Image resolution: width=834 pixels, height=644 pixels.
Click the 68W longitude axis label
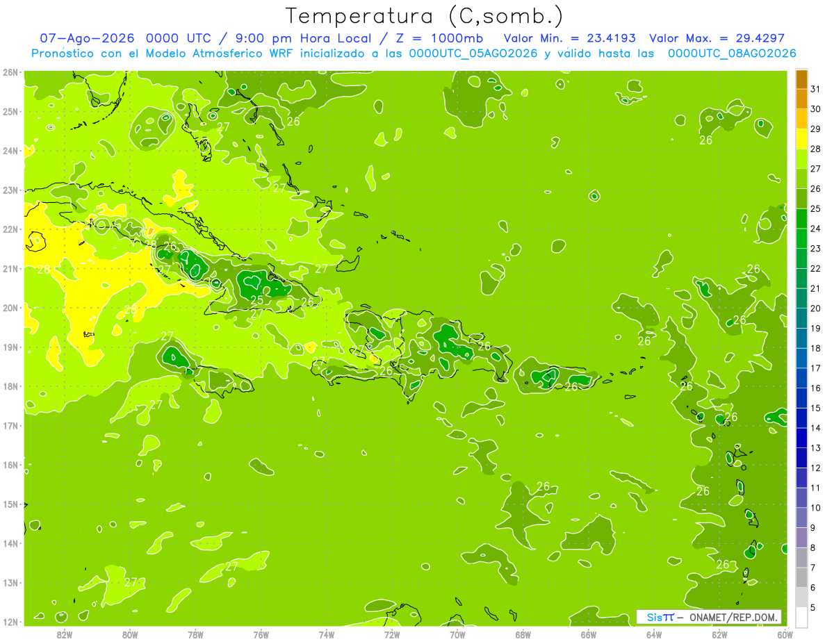tap(523, 634)
